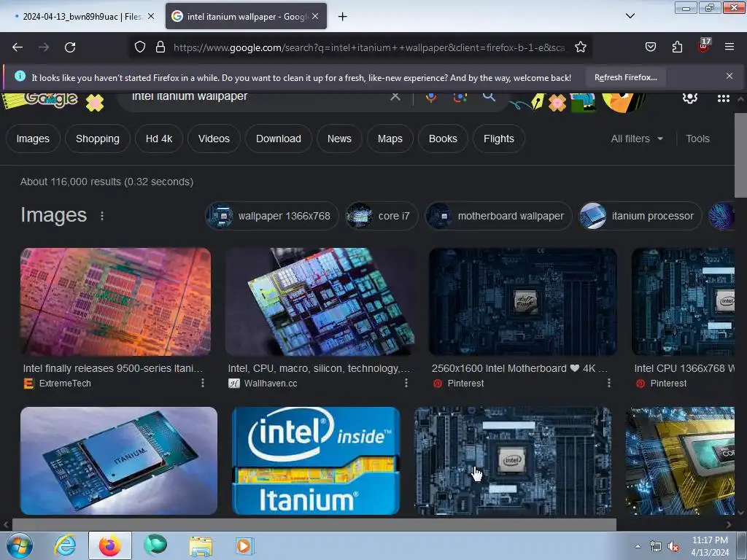Click the Refresh Firefox button
This screenshot has width=747, height=560.
coord(625,77)
